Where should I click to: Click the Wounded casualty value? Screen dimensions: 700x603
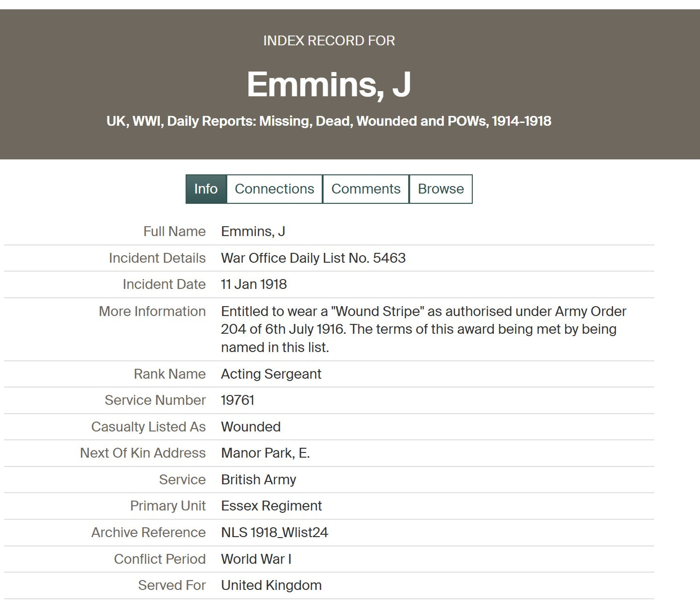coord(250,427)
